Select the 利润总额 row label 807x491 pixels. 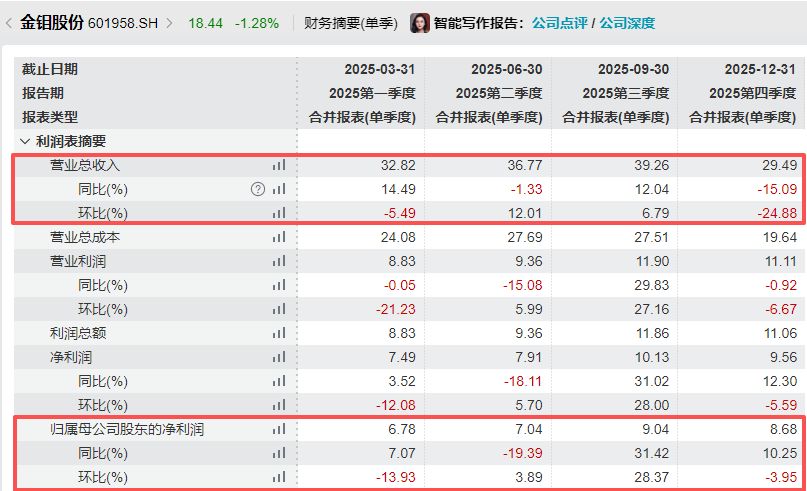78,333
